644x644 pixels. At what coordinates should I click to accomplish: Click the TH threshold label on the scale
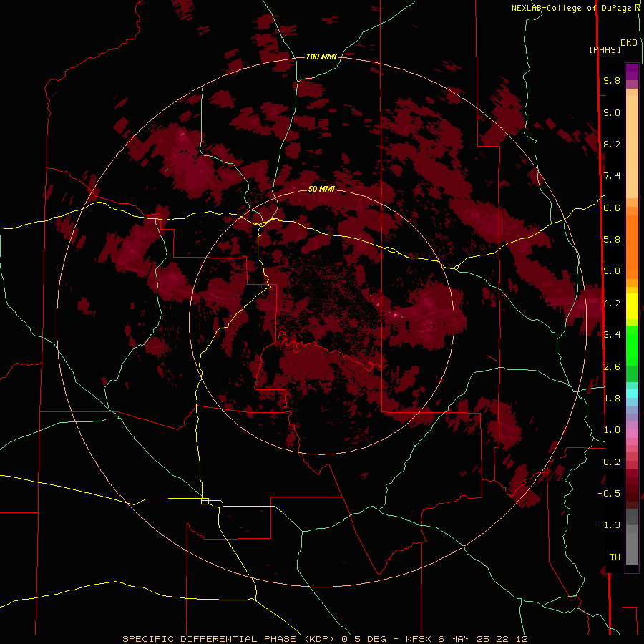[x=615, y=557]
